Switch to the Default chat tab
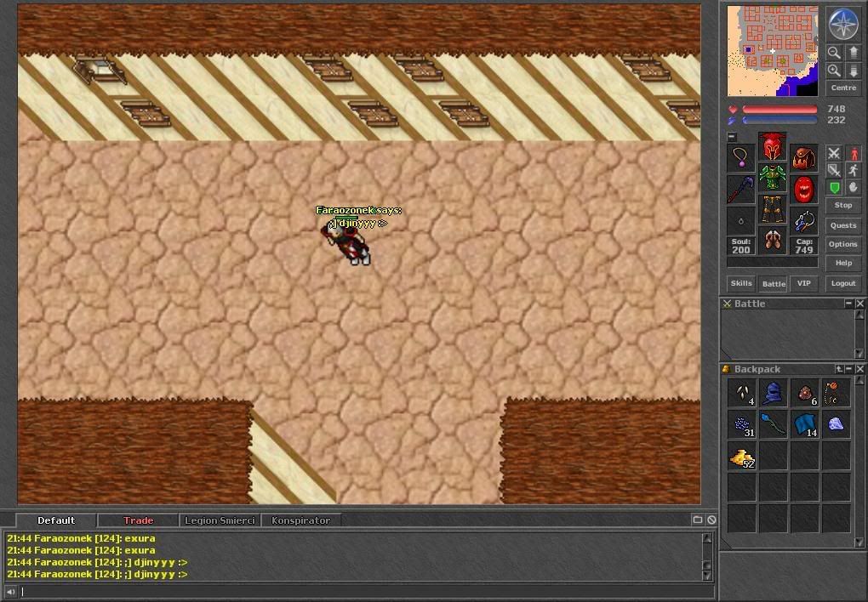The height and width of the screenshot is (602, 868). 56,520
